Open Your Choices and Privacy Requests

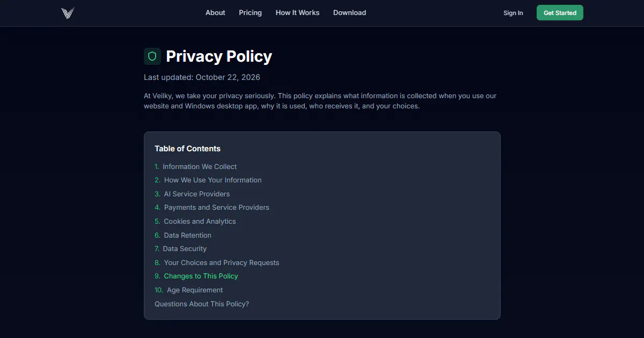217,262
